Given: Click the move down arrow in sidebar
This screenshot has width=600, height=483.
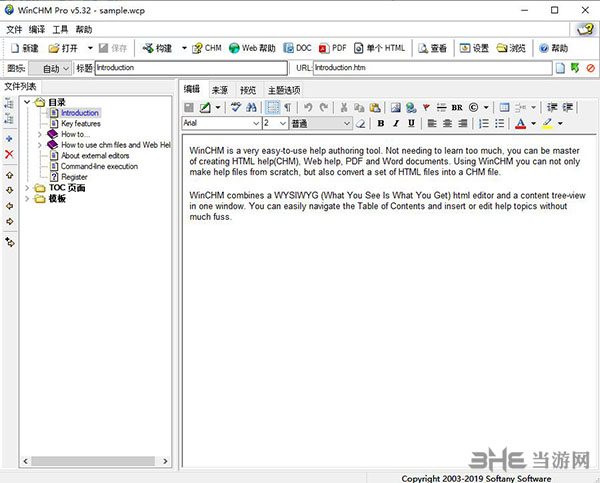Looking at the screenshot, I should click(x=10, y=190).
